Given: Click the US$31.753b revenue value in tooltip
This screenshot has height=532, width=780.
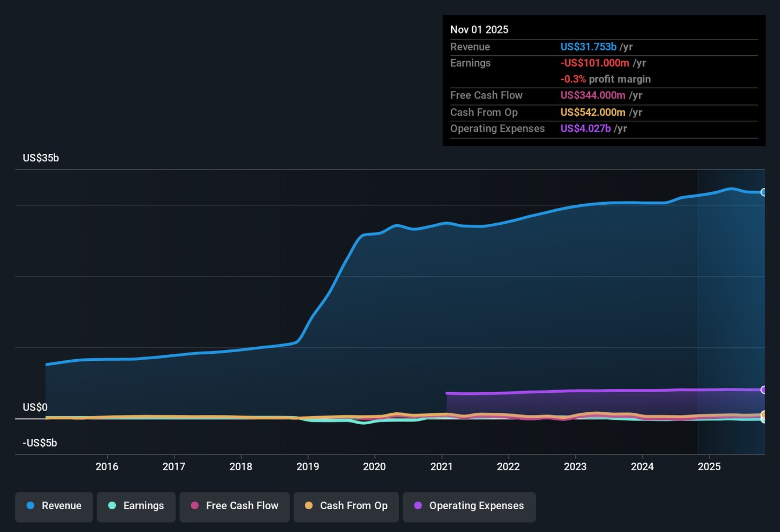Looking at the screenshot, I should pyautogui.click(x=588, y=47).
